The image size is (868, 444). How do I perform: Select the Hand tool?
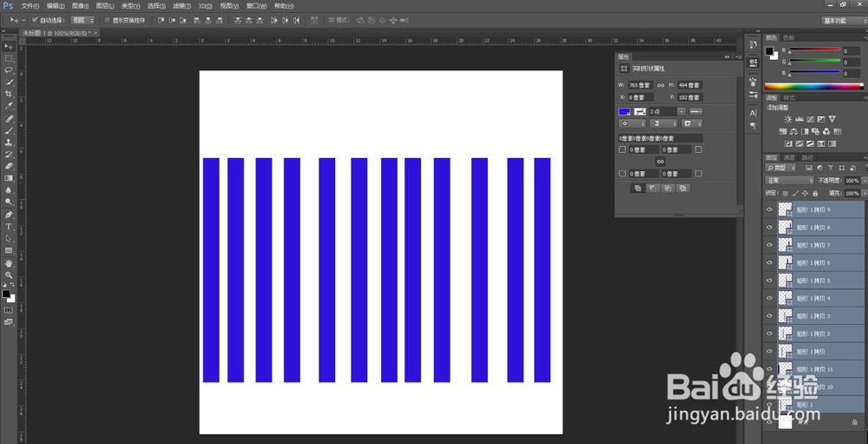[9, 263]
